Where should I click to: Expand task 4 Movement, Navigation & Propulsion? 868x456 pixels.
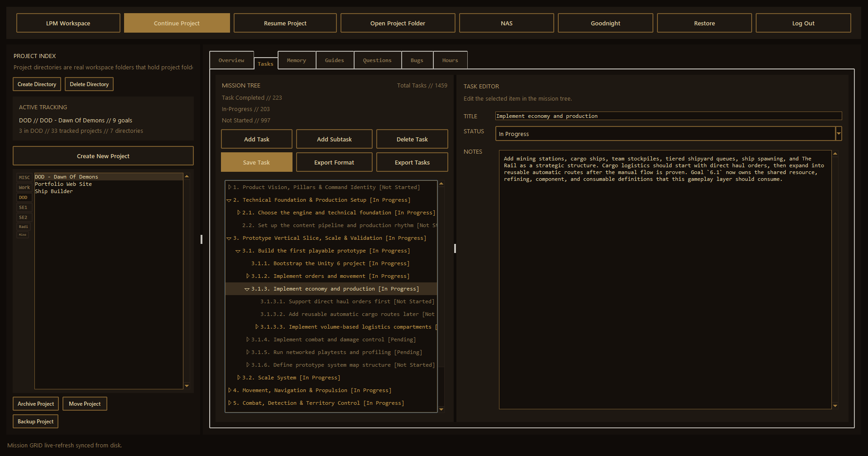click(x=230, y=390)
